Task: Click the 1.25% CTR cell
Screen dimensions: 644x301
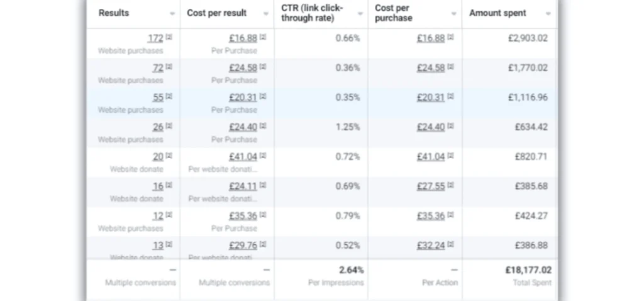Action: tap(348, 127)
